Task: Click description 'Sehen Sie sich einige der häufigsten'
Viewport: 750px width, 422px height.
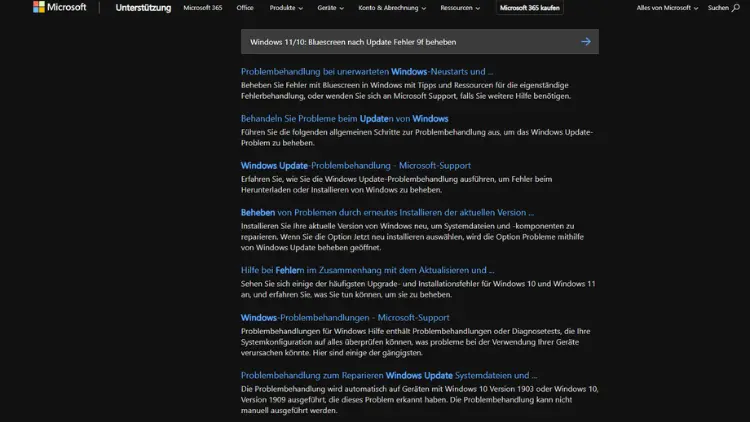Action: (418, 289)
